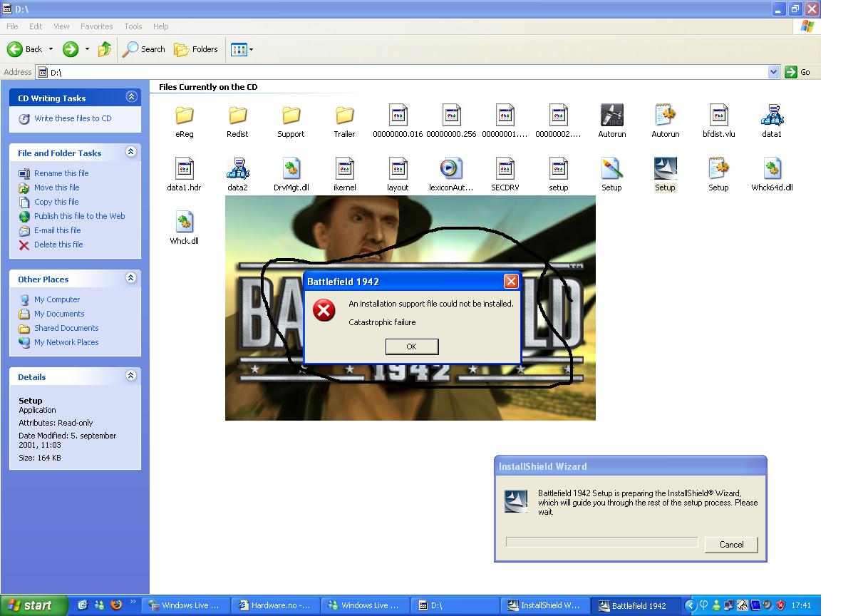Viewport: 868px width, 616px height.
Task: Open the Edit menu
Action: coord(36,26)
